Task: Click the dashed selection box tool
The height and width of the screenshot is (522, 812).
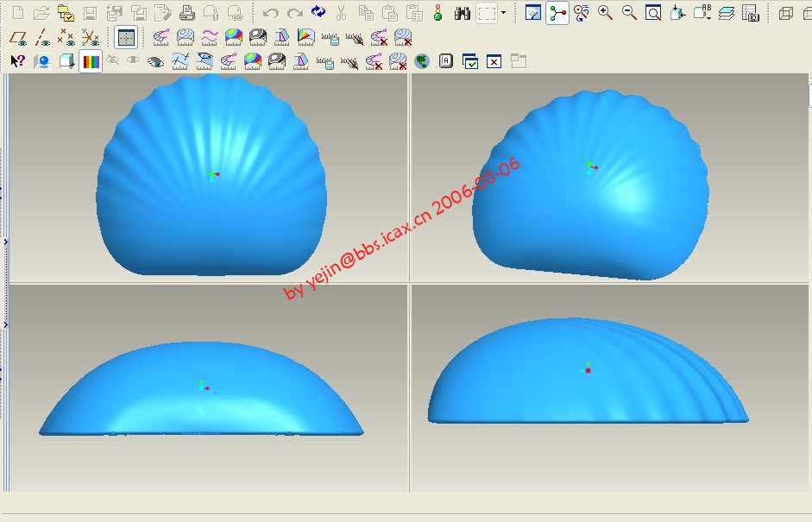Action: pyautogui.click(x=487, y=13)
